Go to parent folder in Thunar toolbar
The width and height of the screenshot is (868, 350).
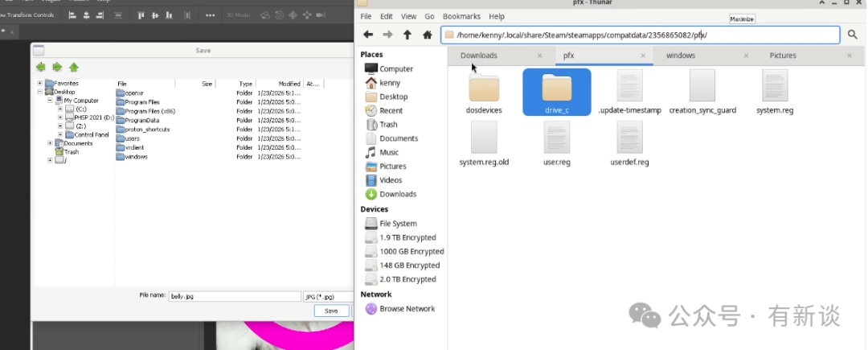coord(407,35)
